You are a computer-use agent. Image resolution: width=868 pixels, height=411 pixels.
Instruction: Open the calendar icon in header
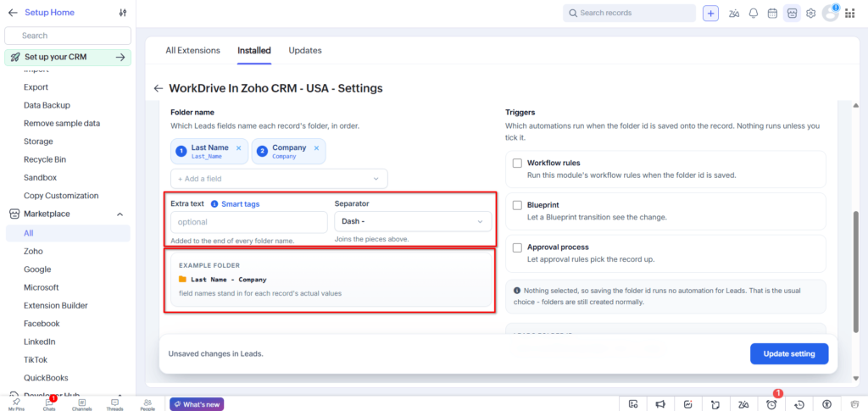(x=772, y=14)
